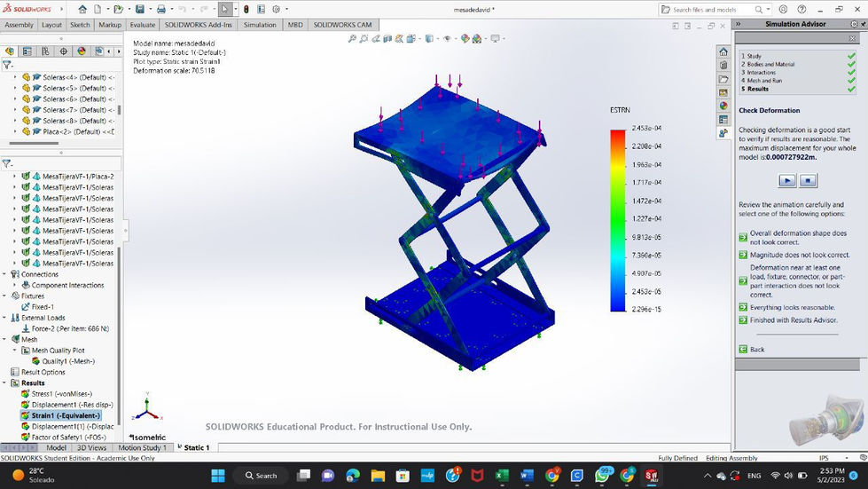
Task: Open the File Properties icon
Action: pos(261,9)
